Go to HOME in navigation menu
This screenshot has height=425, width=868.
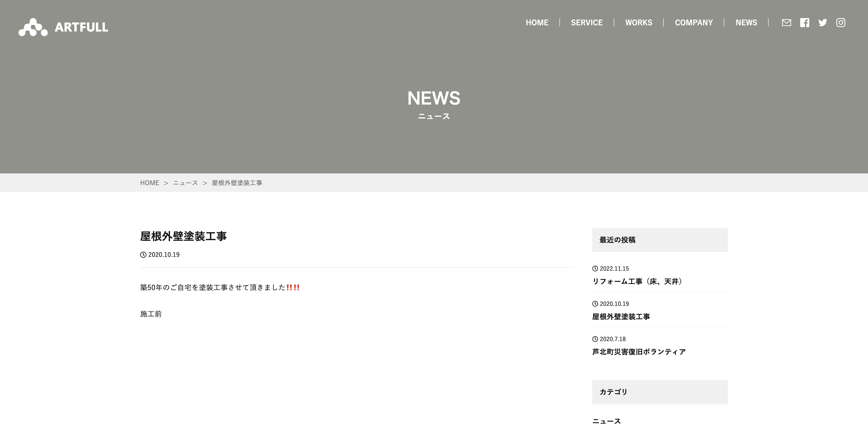537,23
